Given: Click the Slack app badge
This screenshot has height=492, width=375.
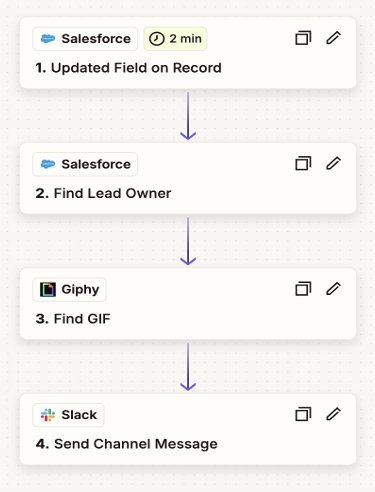Looking at the screenshot, I should (68, 415).
